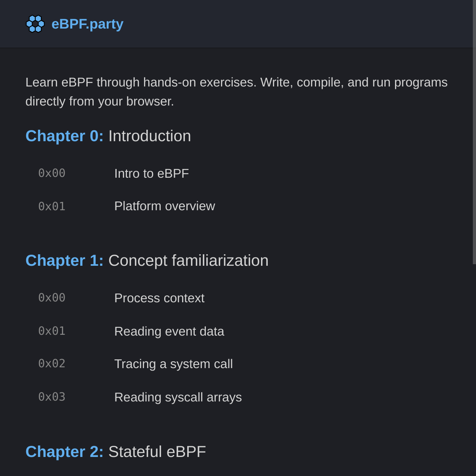
Task: Click the hexagonal eBPF.party logo icon
Action: [35, 24]
